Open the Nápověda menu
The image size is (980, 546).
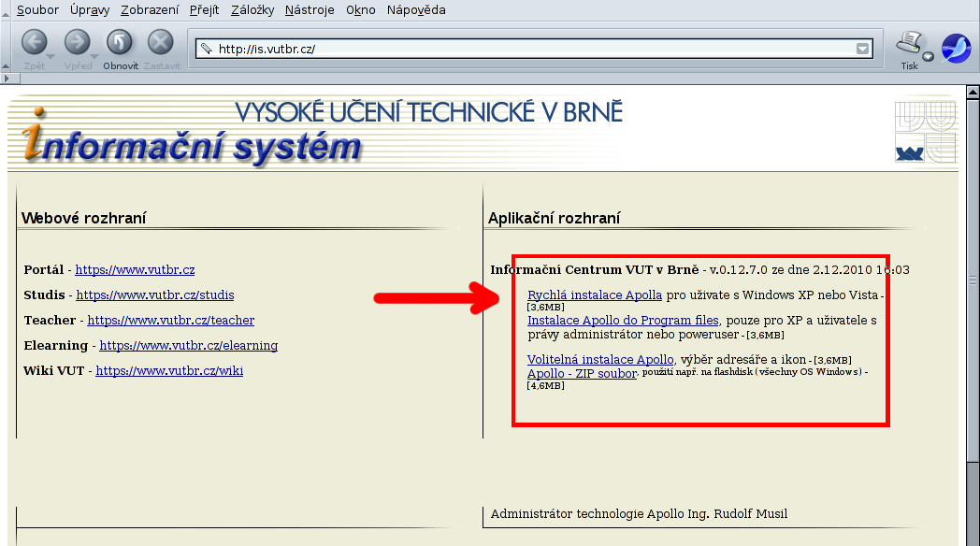pyautogui.click(x=415, y=10)
